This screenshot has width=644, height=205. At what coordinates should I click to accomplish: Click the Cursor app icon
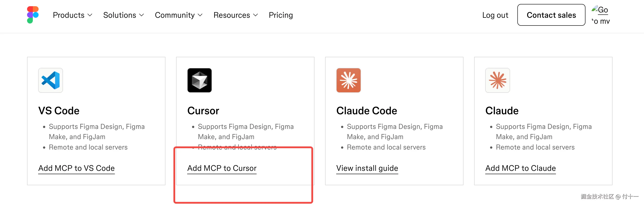point(200,80)
